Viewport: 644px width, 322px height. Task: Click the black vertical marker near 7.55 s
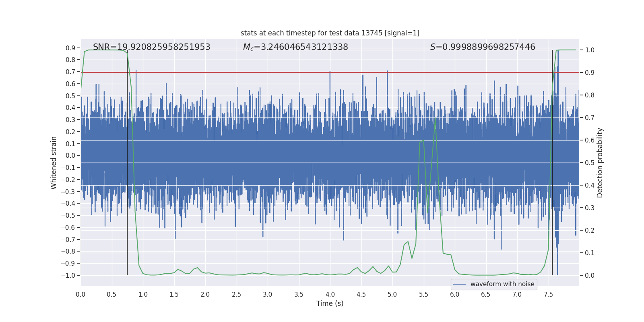pyautogui.click(x=552, y=163)
